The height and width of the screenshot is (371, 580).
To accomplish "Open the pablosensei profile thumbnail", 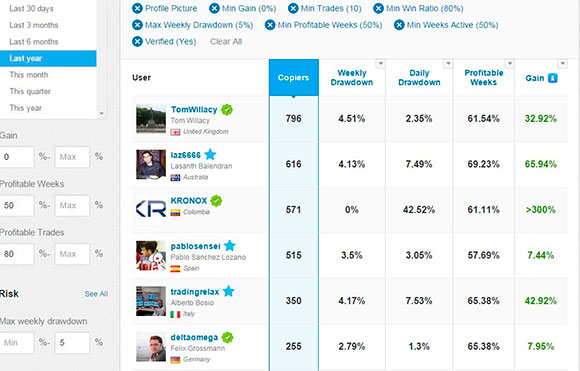I will [x=151, y=256].
